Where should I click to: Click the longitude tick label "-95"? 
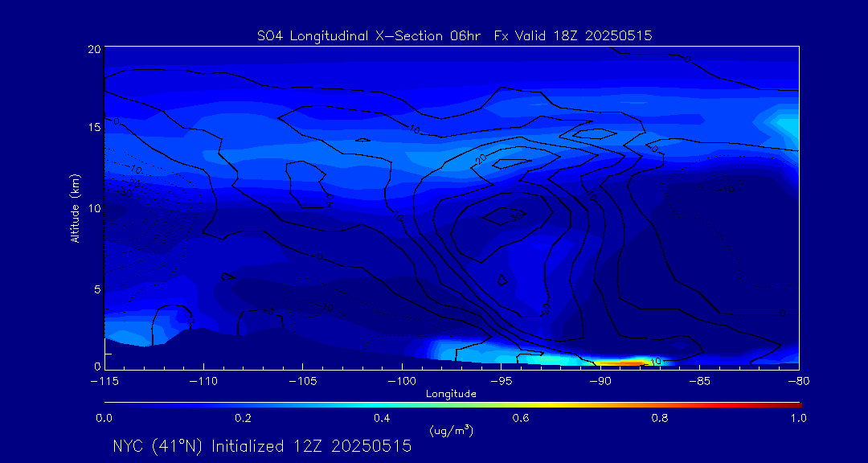click(x=501, y=382)
